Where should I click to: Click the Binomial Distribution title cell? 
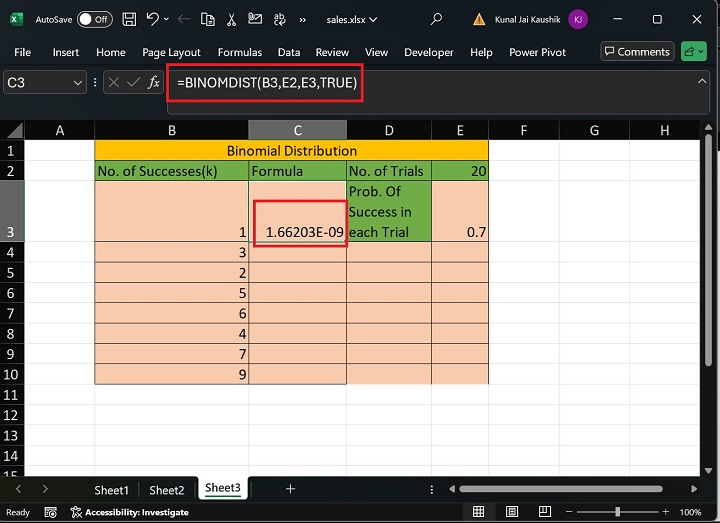(292, 151)
